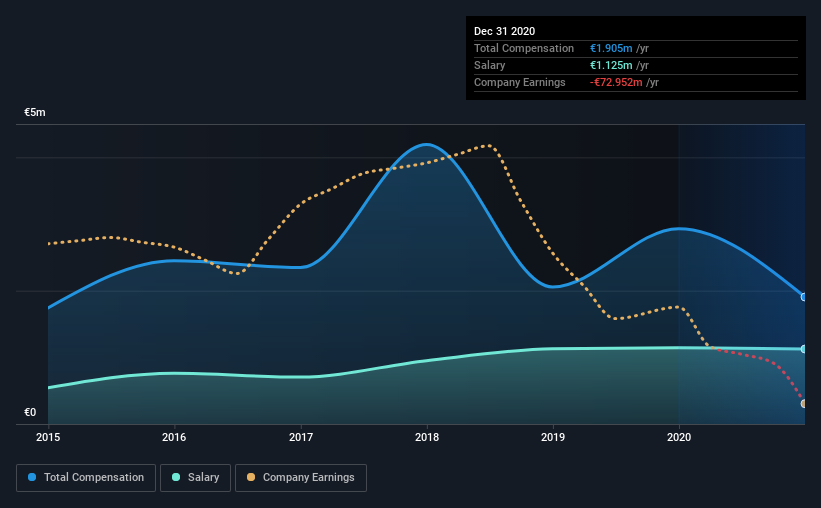
Task: Click the blue Total Compensation legend dot
Action: [x=32, y=477]
